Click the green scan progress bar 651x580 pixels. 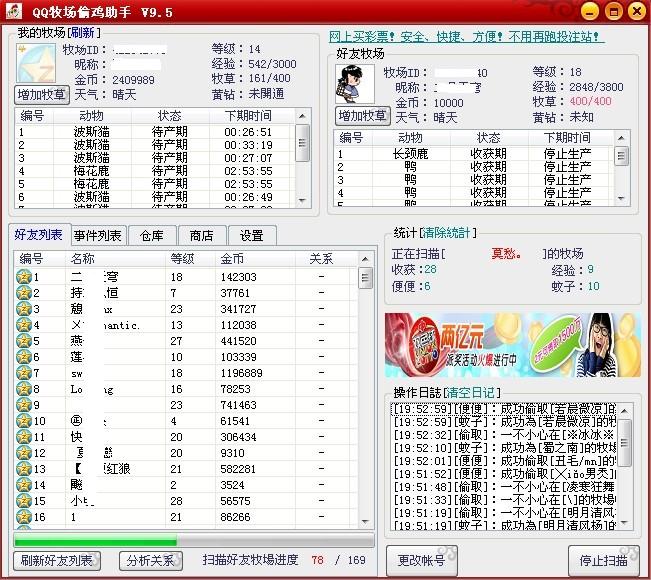(x=193, y=540)
